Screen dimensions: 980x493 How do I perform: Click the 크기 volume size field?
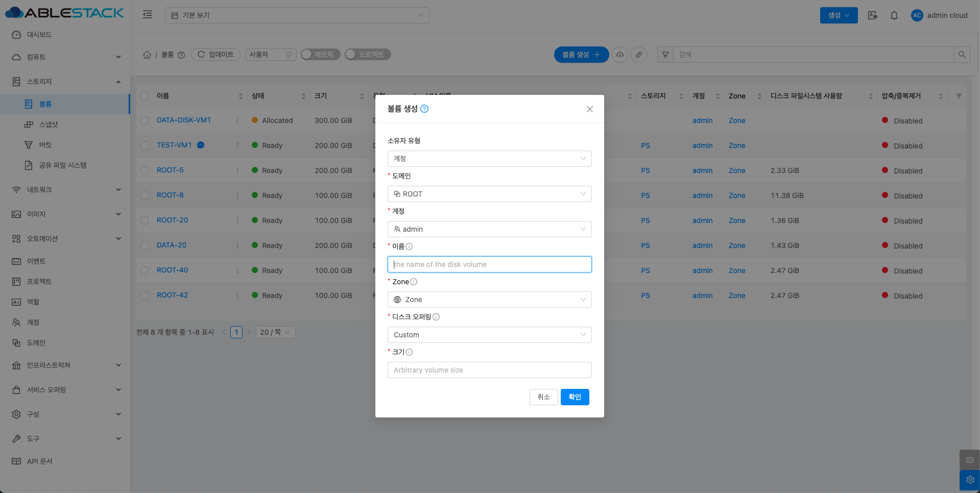point(489,370)
